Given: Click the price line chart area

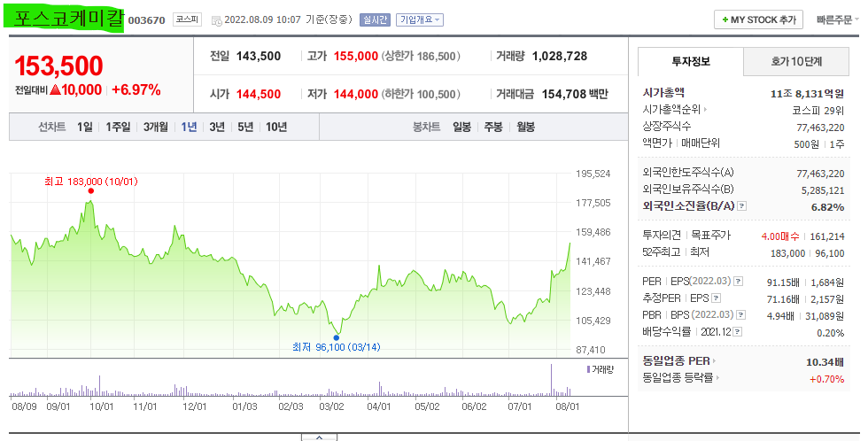Looking at the screenshot, I should point(291,265).
